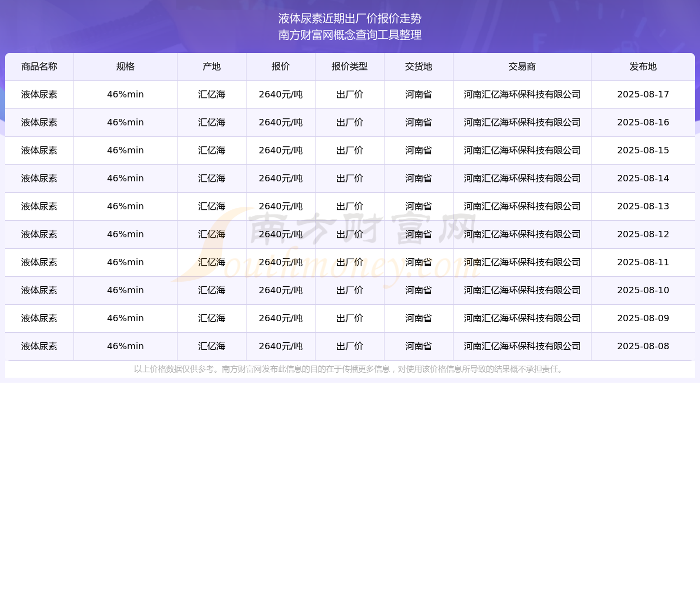
Task: Click 汇亿海 in the 2025-08-10 row
Action: click(211, 290)
